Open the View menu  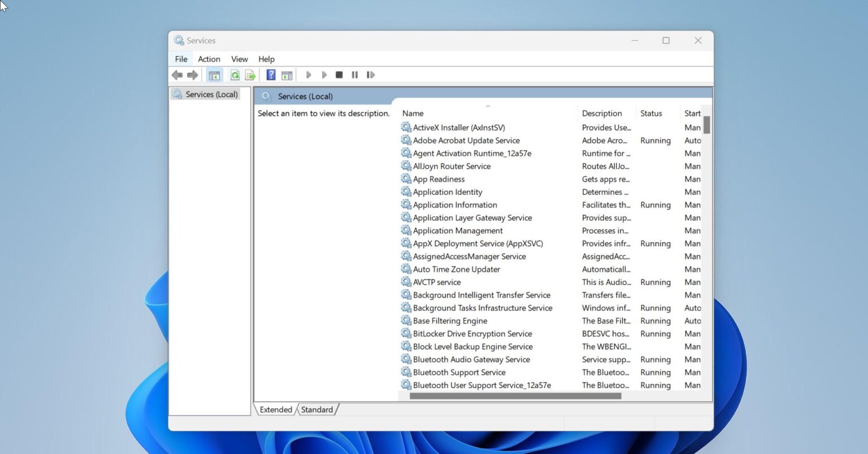point(239,59)
